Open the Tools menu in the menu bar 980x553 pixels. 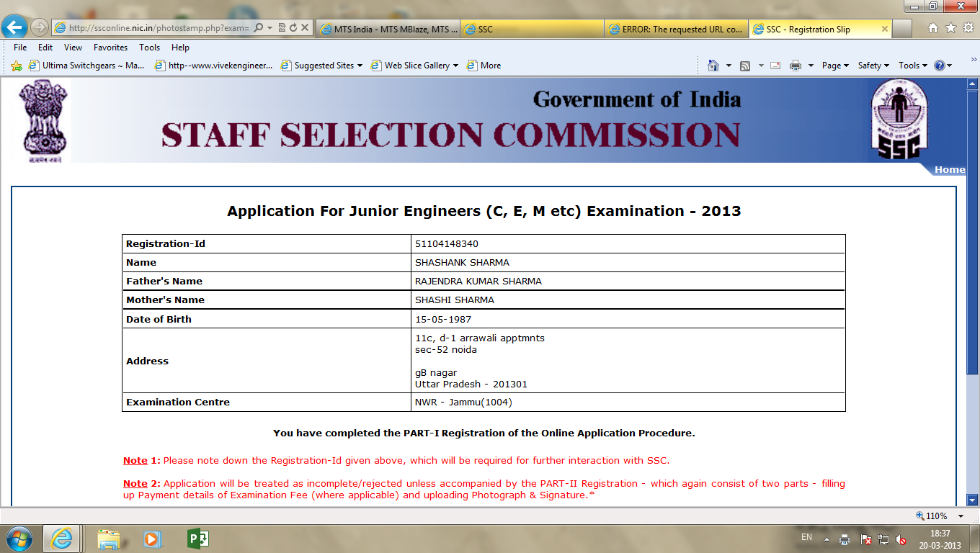point(150,48)
